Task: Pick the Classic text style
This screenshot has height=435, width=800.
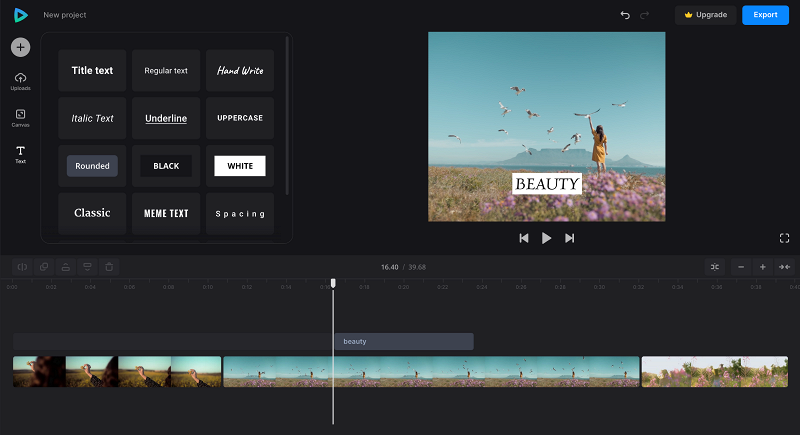Action: click(92, 213)
